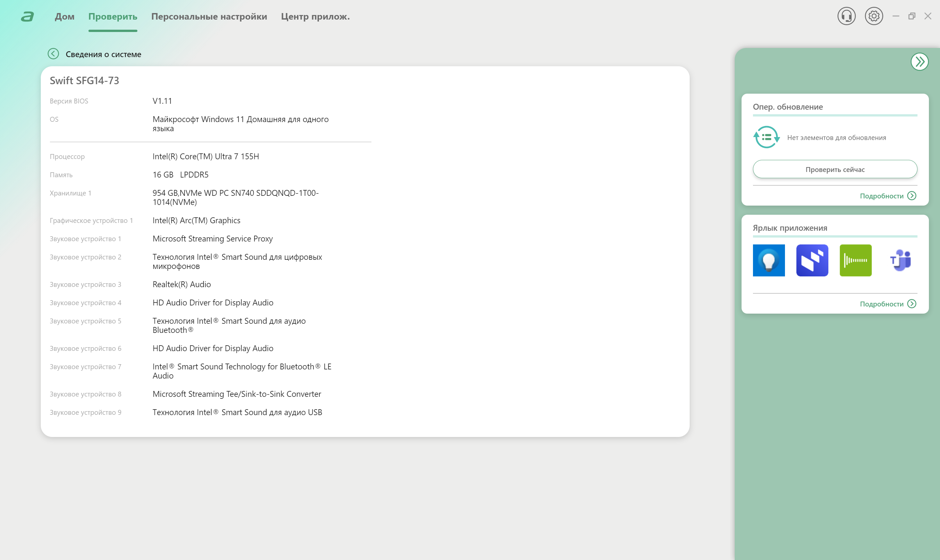The width and height of the screenshot is (940, 560).
Task: Switch to the Дом tab
Action: point(65,17)
